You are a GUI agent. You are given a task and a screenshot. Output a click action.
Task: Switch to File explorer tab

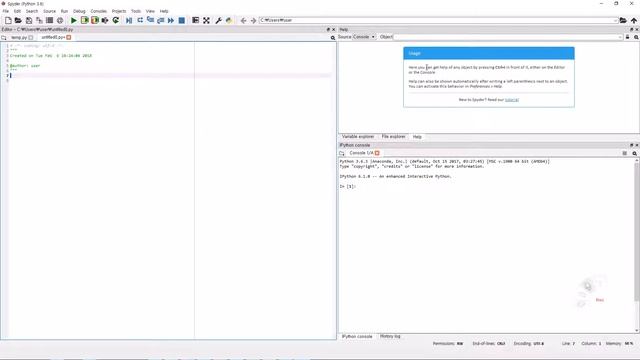(x=393, y=137)
